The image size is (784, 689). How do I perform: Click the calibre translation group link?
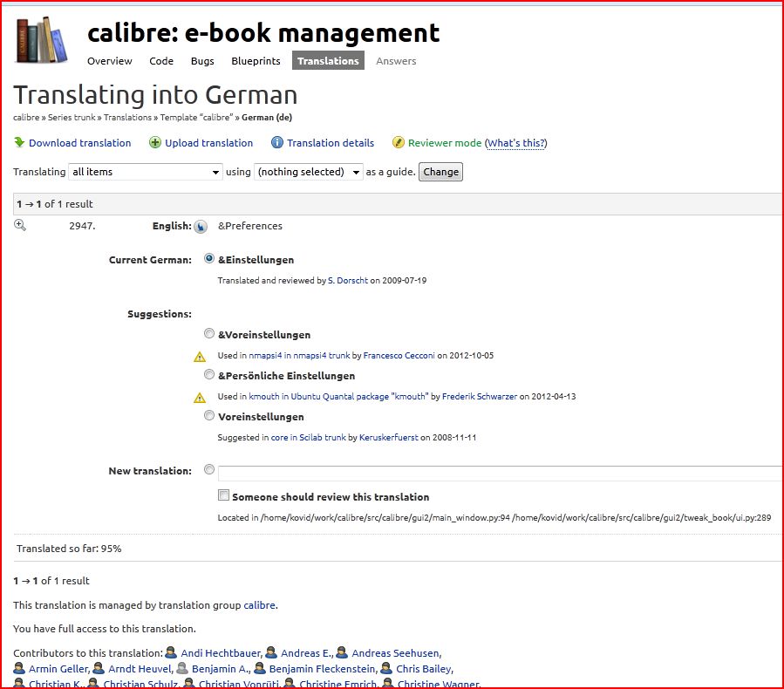[259, 605]
